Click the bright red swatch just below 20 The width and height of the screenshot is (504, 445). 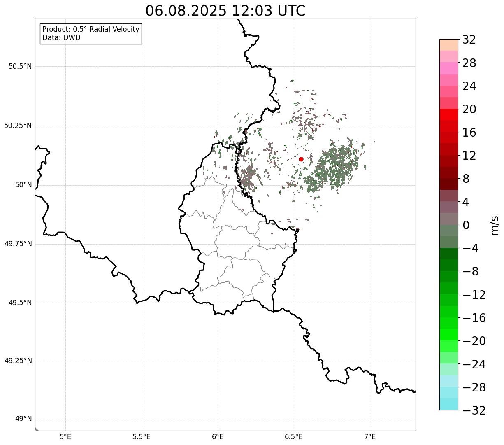point(449,114)
